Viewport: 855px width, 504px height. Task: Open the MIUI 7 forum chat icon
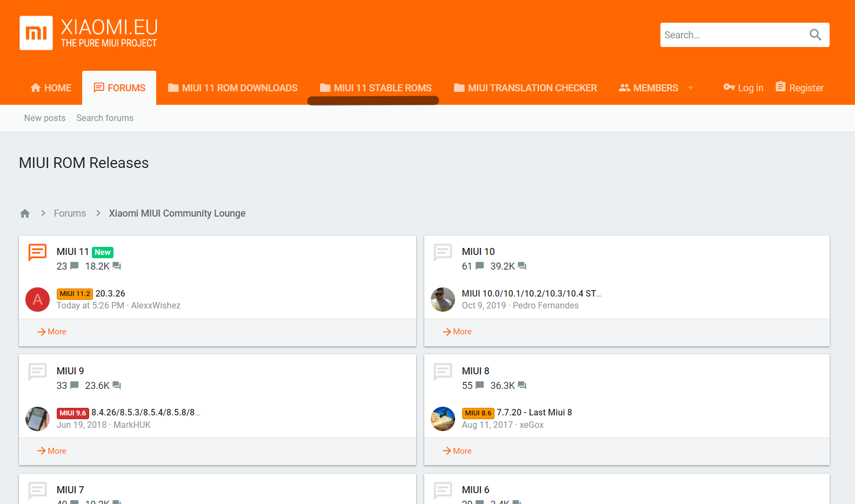click(37, 490)
